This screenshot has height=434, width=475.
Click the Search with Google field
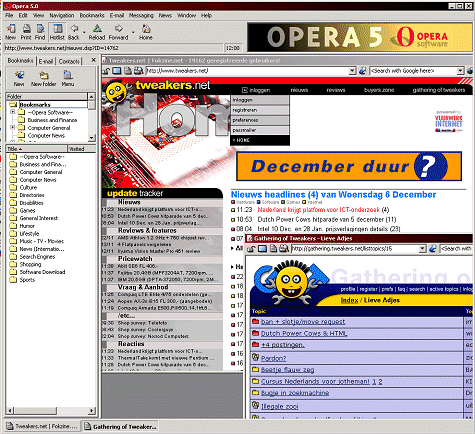tap(413, 71)
